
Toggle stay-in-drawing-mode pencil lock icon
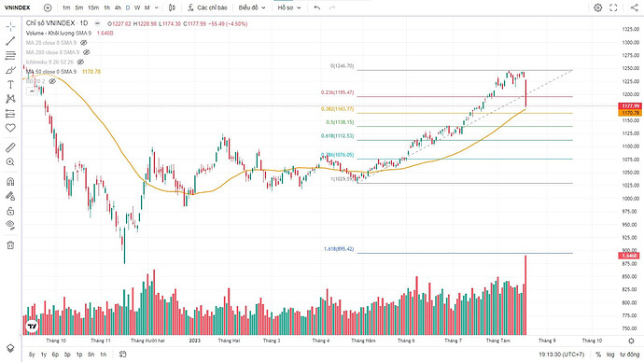pyautogui.click(x=10, y=196)
